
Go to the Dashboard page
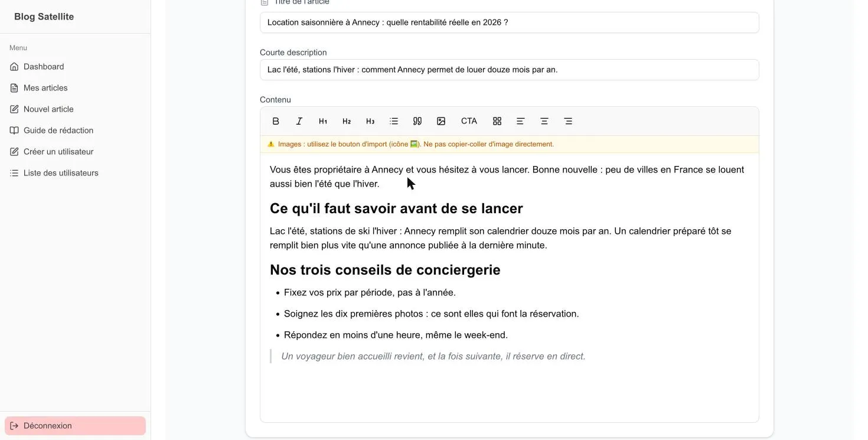pos(75,67)
